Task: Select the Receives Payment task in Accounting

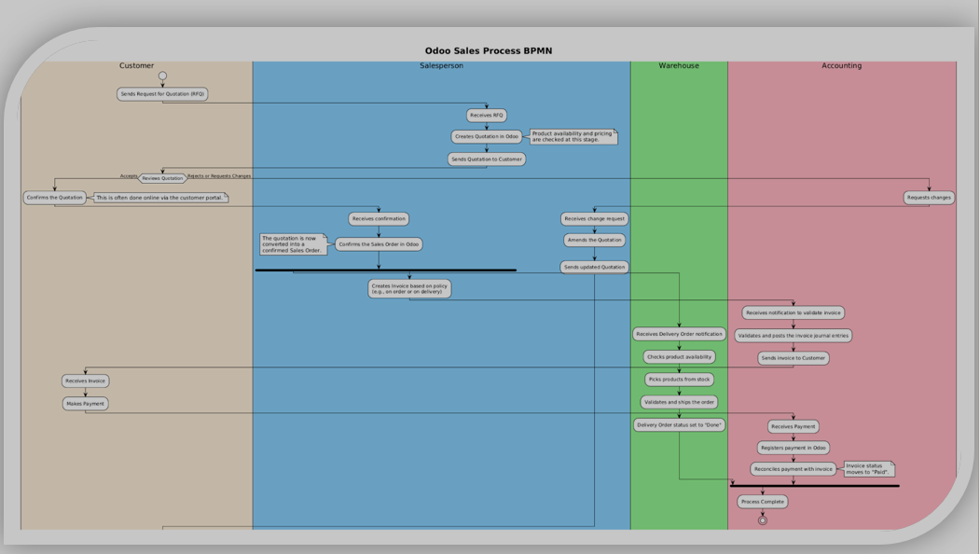Action: pyautogui.click(x=793, y=425)
